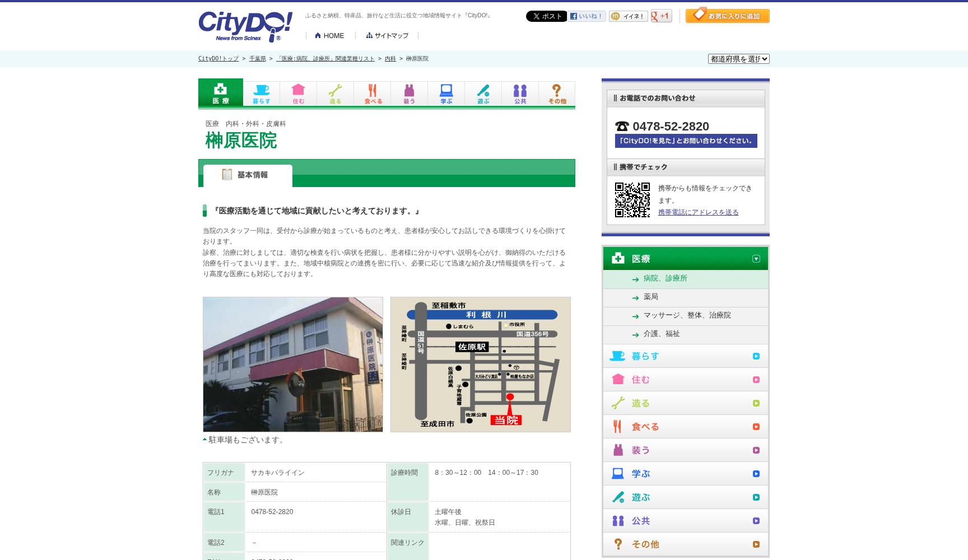
Task: Click the CityDO! logo
Action: (x=245, y=26)
